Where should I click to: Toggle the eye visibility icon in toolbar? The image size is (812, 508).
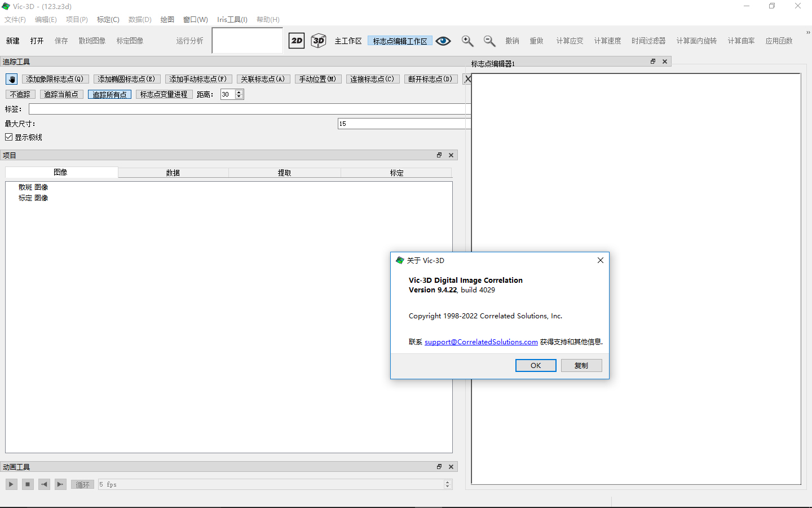tap(443, 41)
